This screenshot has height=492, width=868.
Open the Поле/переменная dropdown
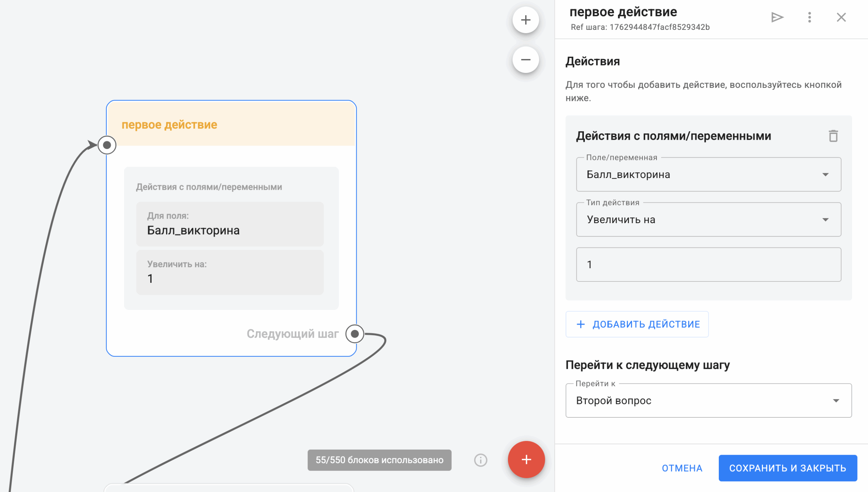[708, 174]
